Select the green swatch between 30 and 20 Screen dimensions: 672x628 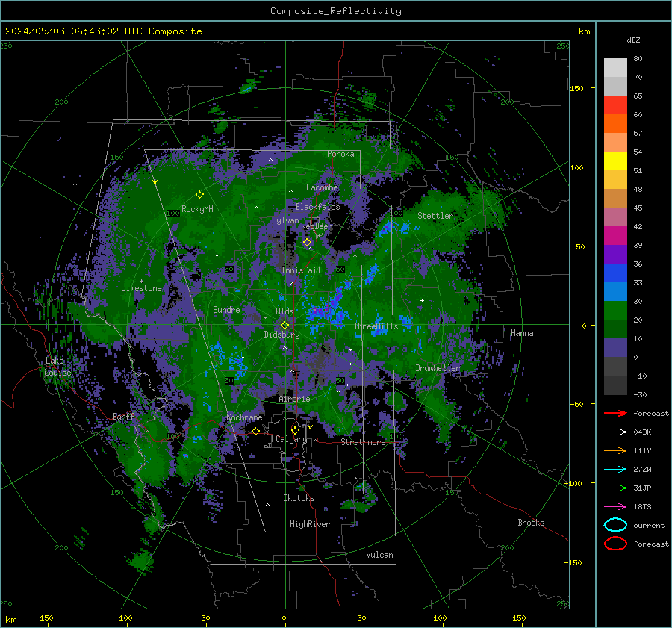615,311
